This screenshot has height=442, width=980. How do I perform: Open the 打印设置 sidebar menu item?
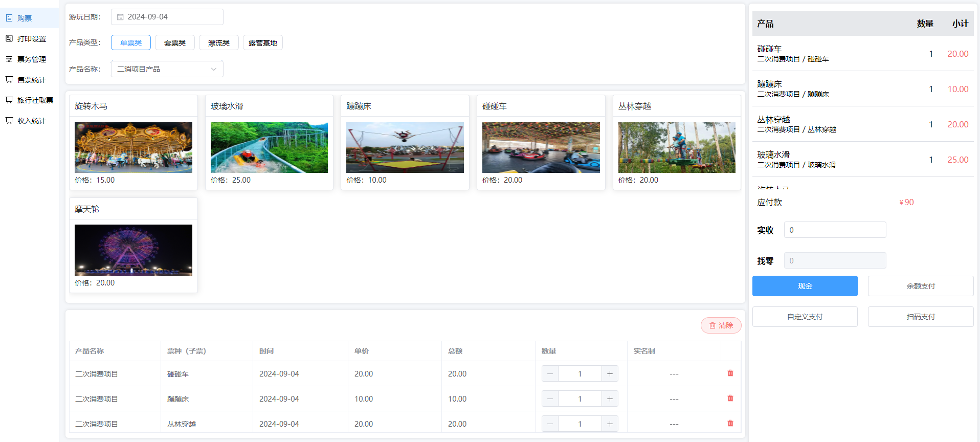click(x=29, y=38)
